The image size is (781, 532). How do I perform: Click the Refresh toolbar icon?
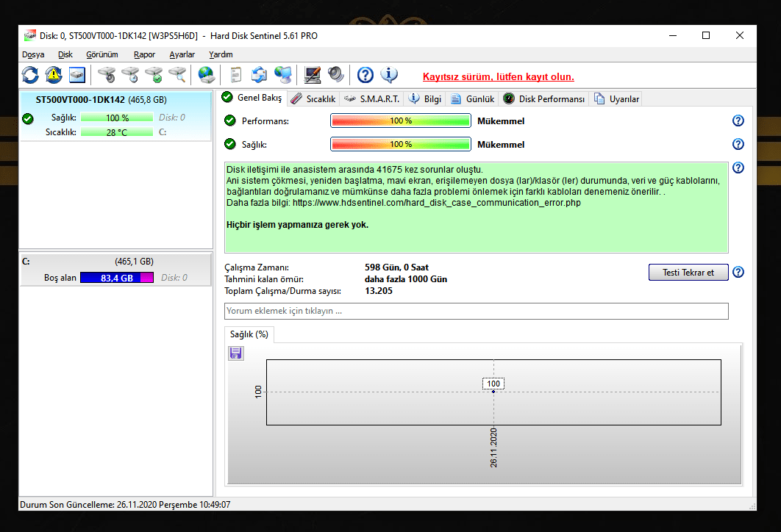(x=30, y=75)
